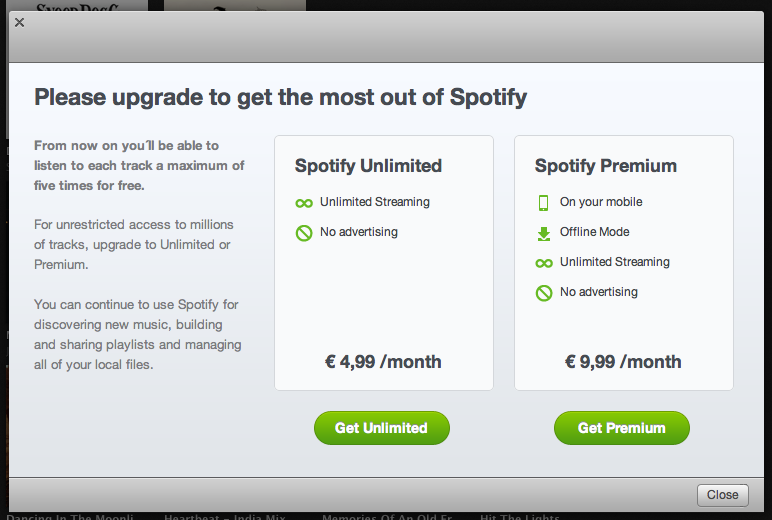772x520 pixels.
Task: Click the no-advertising icon under Spotify Unlimited
Action: 304,233
